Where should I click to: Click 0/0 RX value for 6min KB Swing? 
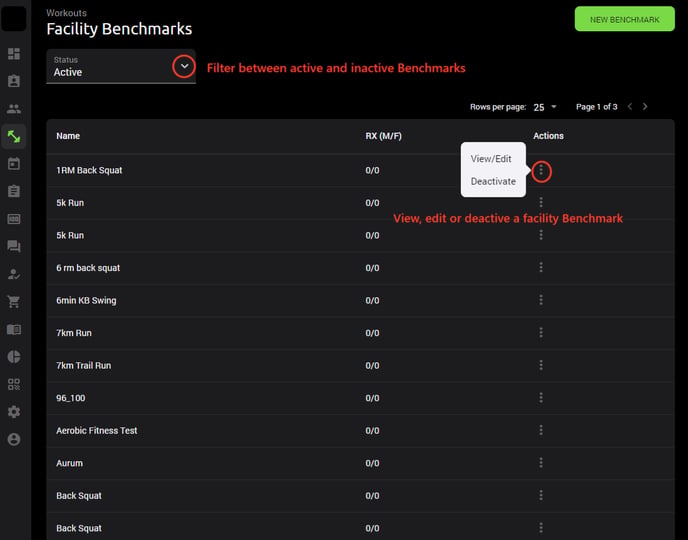coord(373,300)
